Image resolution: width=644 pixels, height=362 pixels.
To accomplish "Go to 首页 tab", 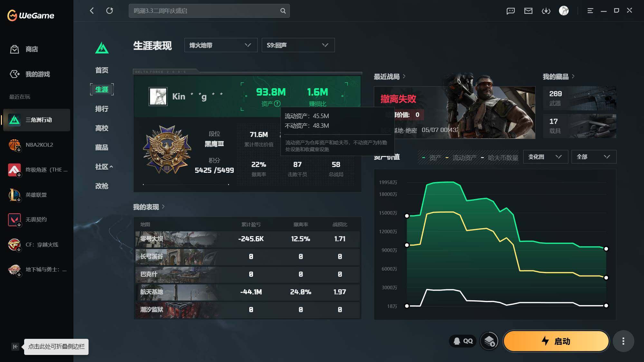I will pos(102,70).
